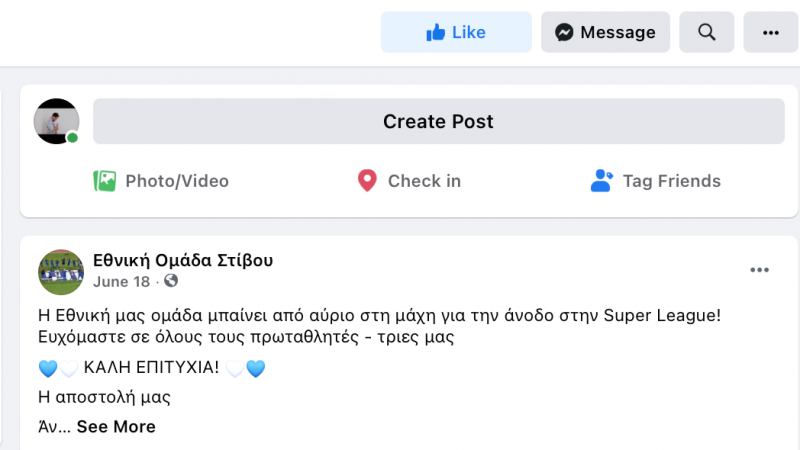Open the page options three-dot menu
The image size is (800, 450).
coord(770,33)
